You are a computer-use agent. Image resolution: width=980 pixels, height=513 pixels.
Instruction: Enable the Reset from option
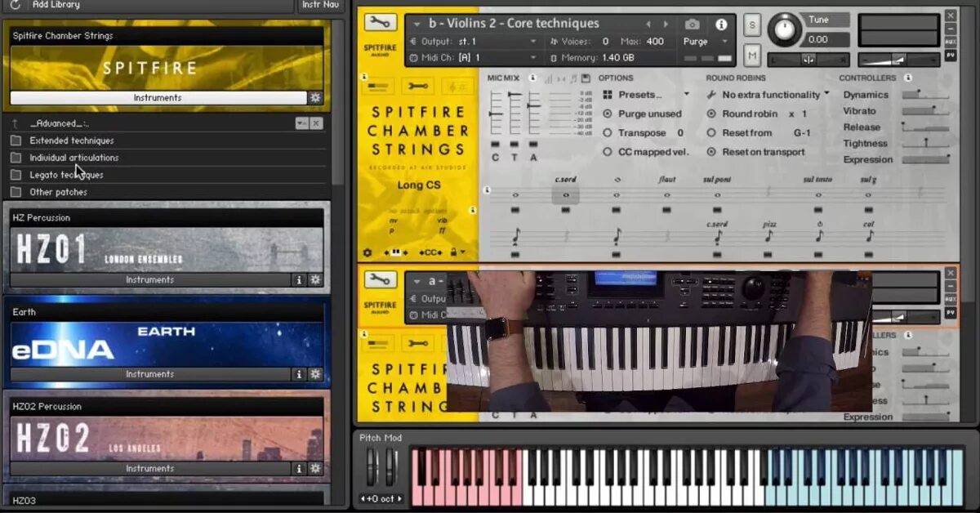711,133
